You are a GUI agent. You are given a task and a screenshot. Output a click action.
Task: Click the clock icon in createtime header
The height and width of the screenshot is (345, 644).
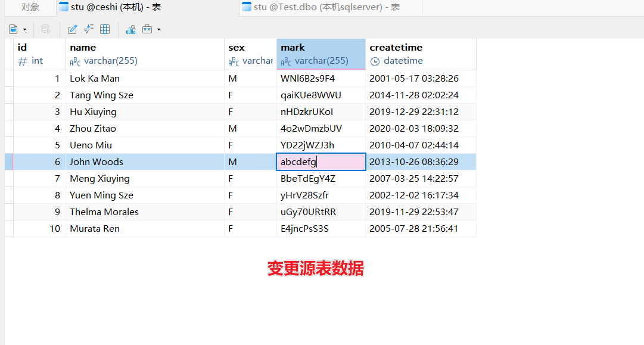coord(376,61)
